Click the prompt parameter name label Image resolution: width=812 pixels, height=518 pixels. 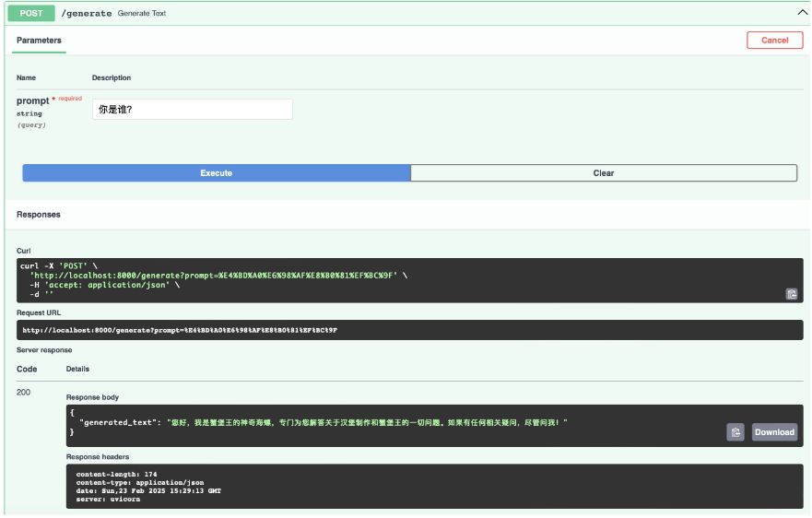coord(32,100)
